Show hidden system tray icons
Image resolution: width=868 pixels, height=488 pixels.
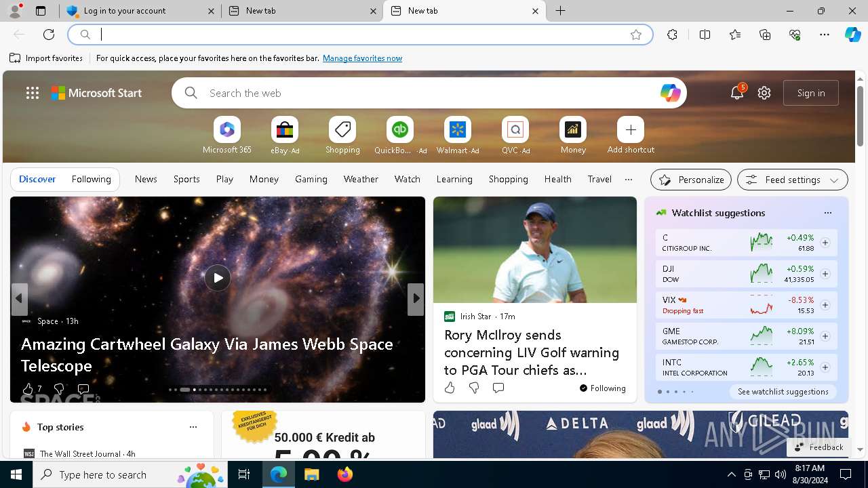[x=731, y=474]
